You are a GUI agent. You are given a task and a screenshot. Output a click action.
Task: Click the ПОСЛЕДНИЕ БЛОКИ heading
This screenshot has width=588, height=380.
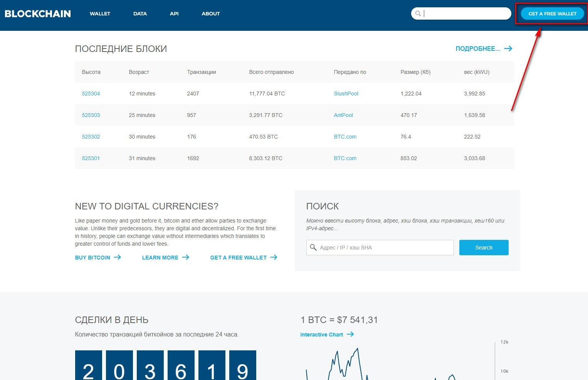point(121,49)
